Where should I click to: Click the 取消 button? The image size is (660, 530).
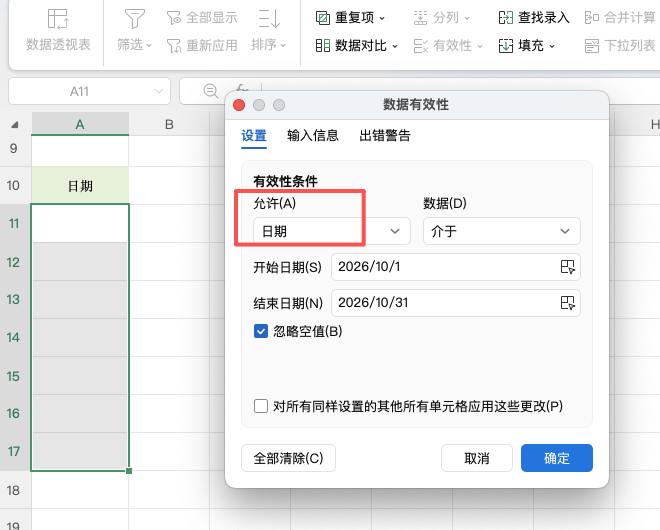(477, 458)
